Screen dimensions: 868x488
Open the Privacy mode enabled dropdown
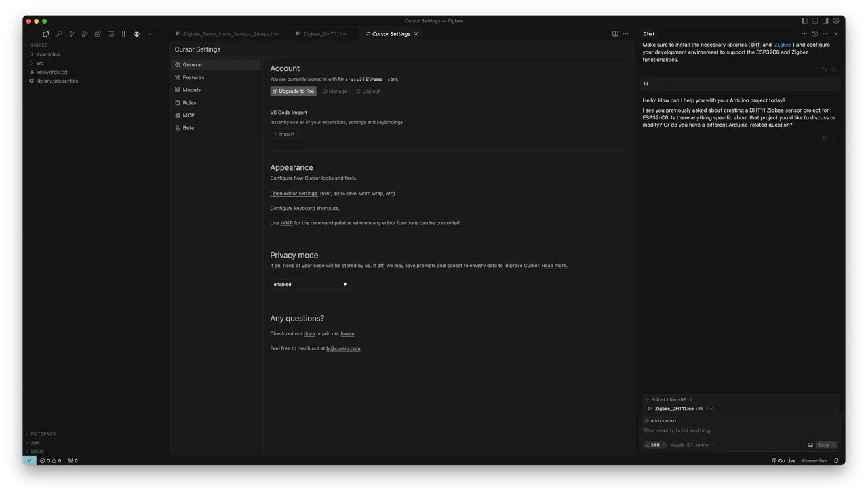coord(311,284)
